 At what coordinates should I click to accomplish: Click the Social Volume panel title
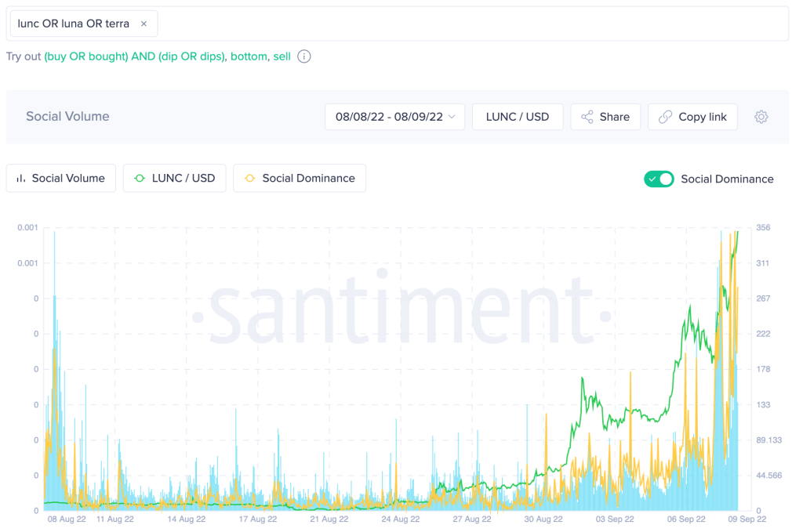click(67, 116)
